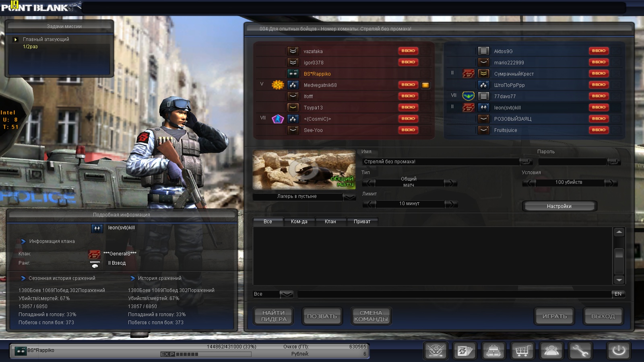Click the chat scrollbar up arrow

[x=619, y=232]
